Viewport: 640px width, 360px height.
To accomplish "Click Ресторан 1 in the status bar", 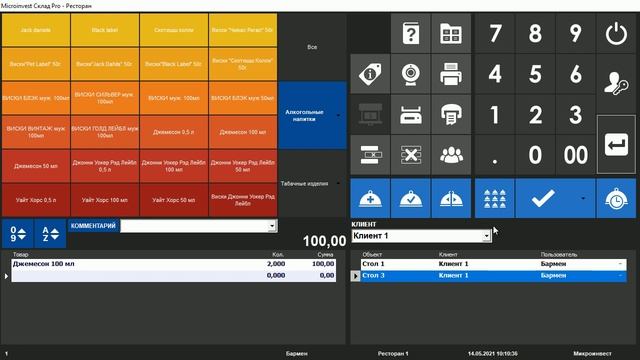I will pyautogui.click(x=393, y=353).
